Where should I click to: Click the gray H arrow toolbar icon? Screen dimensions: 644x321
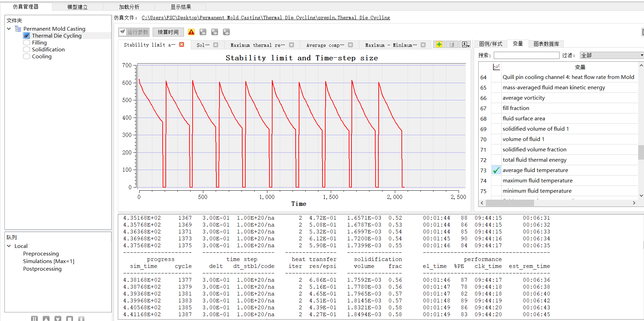click(x=215, y=32)
